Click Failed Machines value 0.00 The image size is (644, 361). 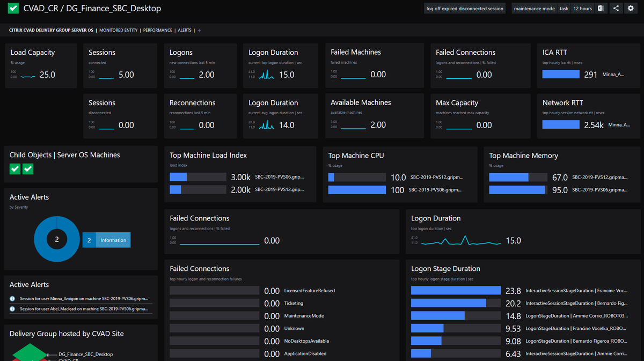click(x=378, y=75)
